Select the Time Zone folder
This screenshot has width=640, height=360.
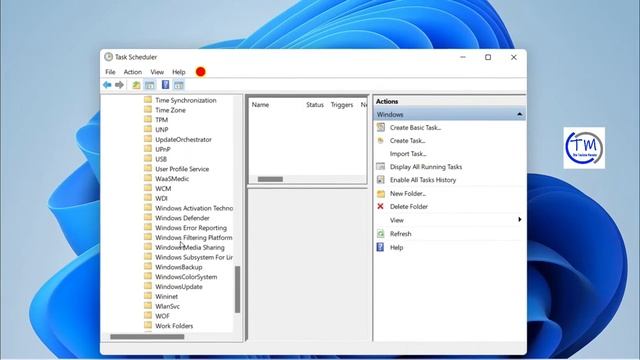click(x=170, y=110)
